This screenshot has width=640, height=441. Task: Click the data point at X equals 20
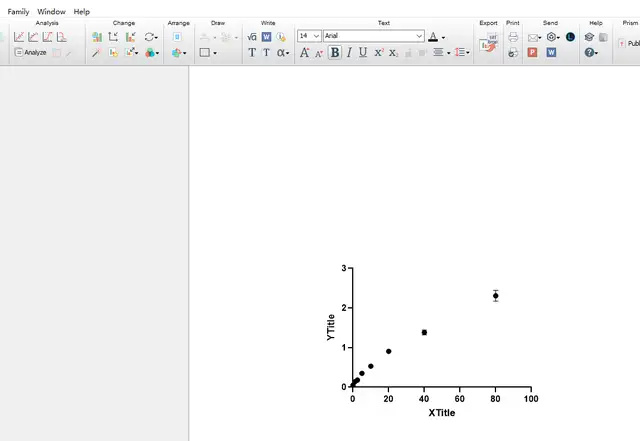pyautogui.click(x=389, y=351)
